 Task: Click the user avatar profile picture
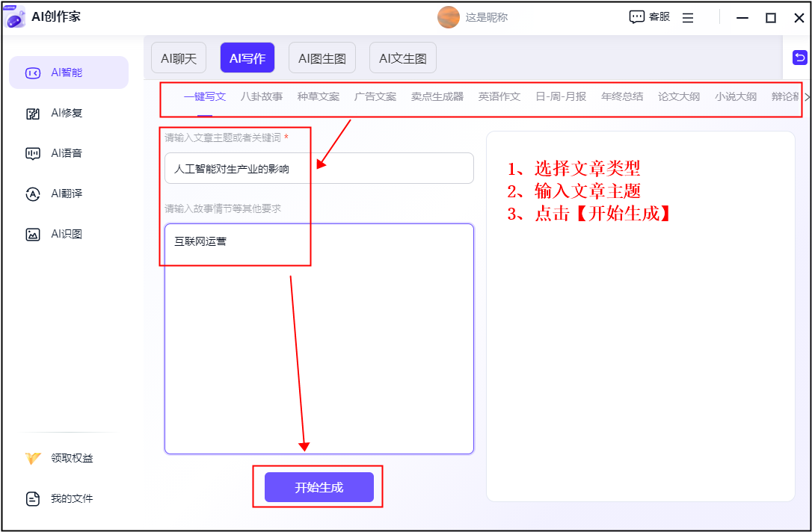pos(449,17)
